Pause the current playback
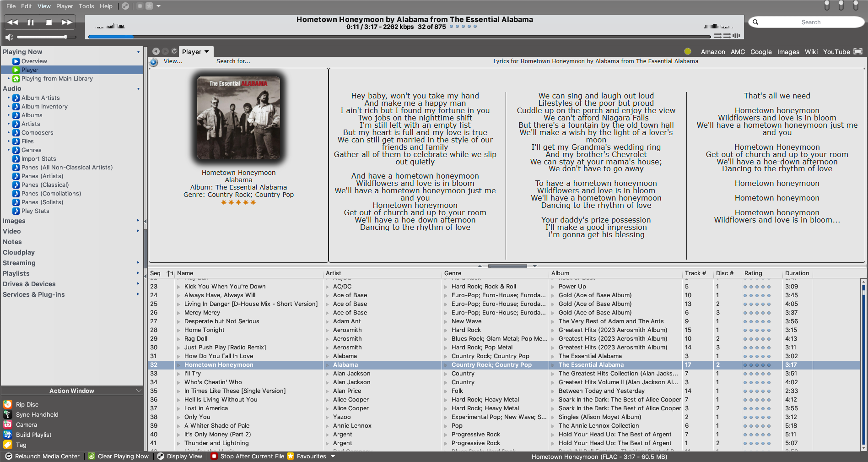Image resolution: width=868 pixels, height=462 pixels. (31, 22)
